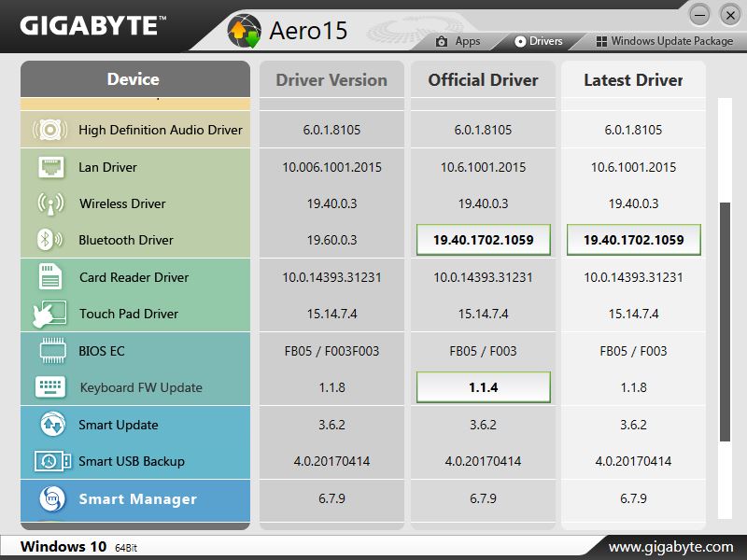Click installed Smart Update version 3.6.2
Screen dimensions: 747x560
tap(331, 425)
